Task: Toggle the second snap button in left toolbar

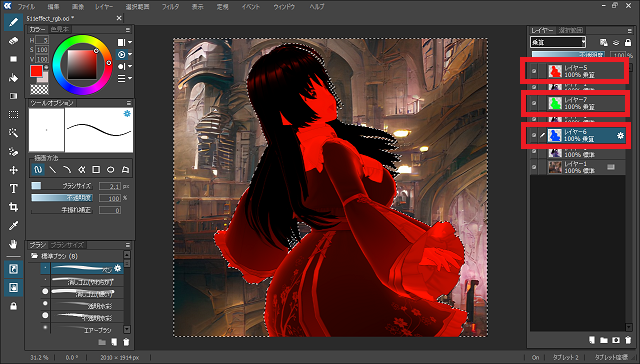Action: coord(13,288)
